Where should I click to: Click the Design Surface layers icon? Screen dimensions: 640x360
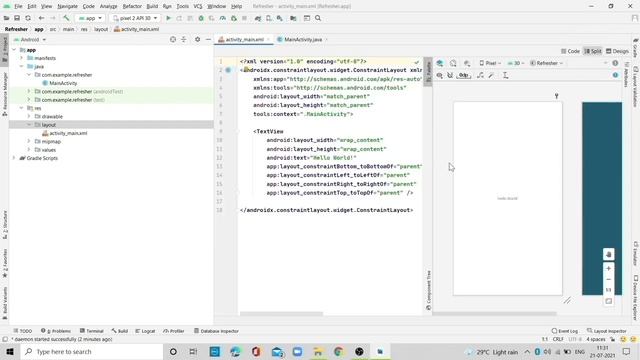tap(440, 63)
